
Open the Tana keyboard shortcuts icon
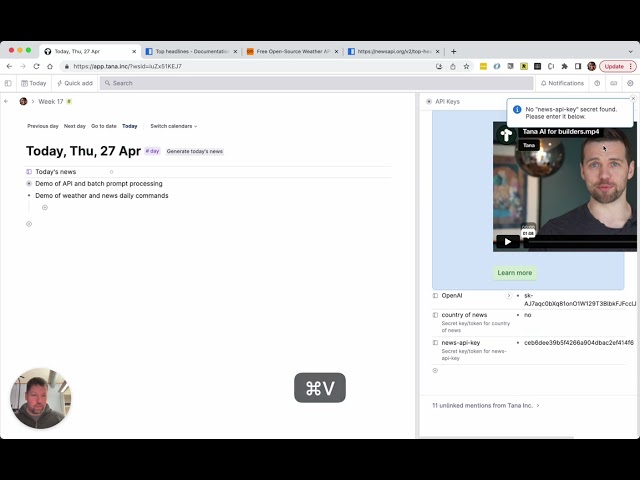click(x=613, y=83)
